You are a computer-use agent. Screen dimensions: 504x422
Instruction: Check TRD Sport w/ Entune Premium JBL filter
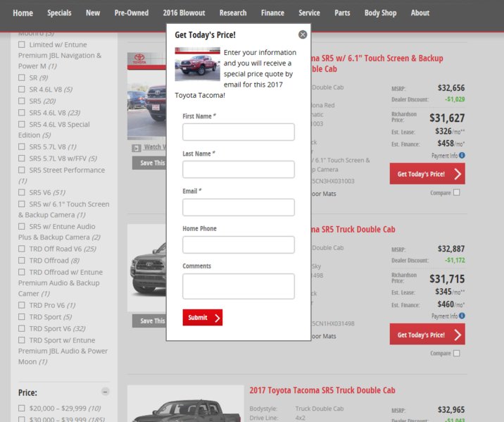[22, 340]
